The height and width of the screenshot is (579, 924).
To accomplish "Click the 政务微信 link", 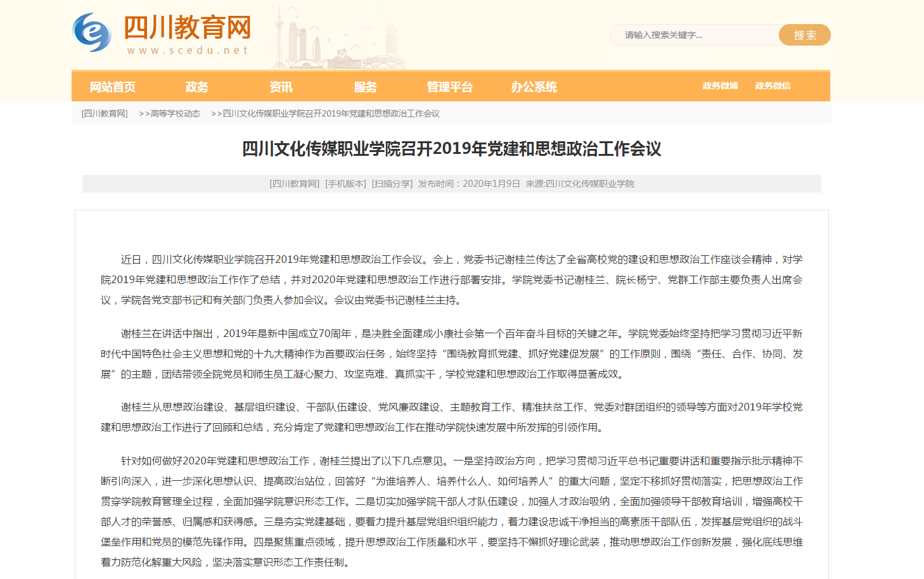I will (773, 86).
